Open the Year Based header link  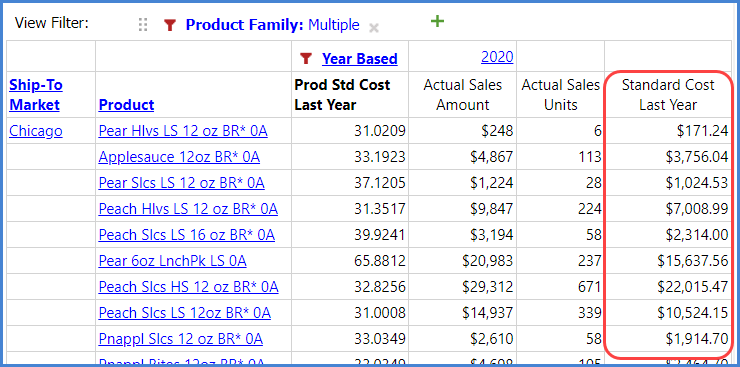pos(360,59)
